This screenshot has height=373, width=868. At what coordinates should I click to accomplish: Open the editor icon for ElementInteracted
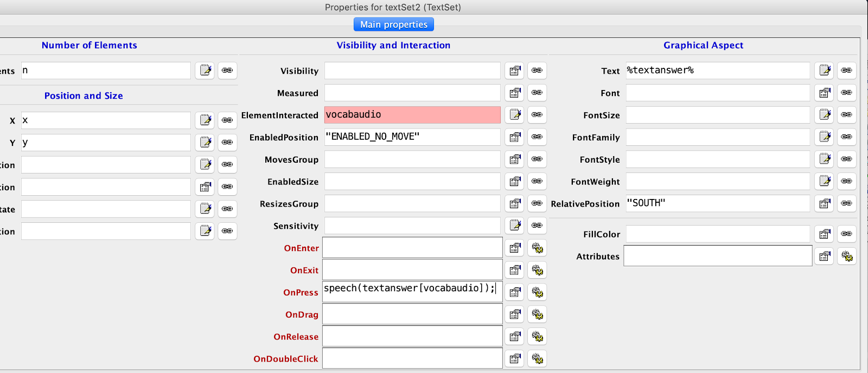(514, 115)
